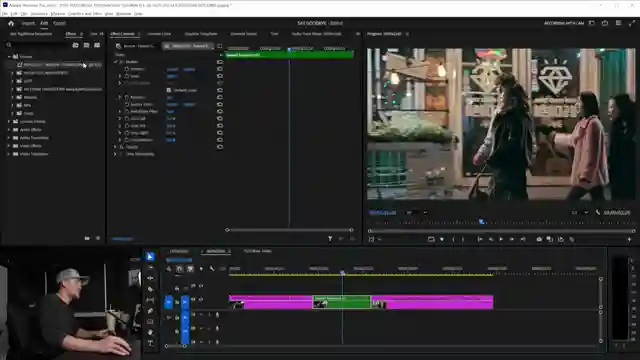Filter by YUV effects
640x360 pixels.
pyautogui.click(x=97, y=45)
